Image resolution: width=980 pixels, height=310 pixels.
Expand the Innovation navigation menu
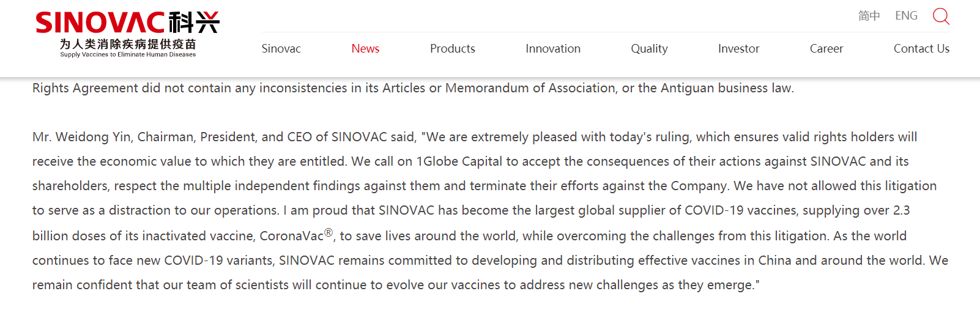coord(552,49)
